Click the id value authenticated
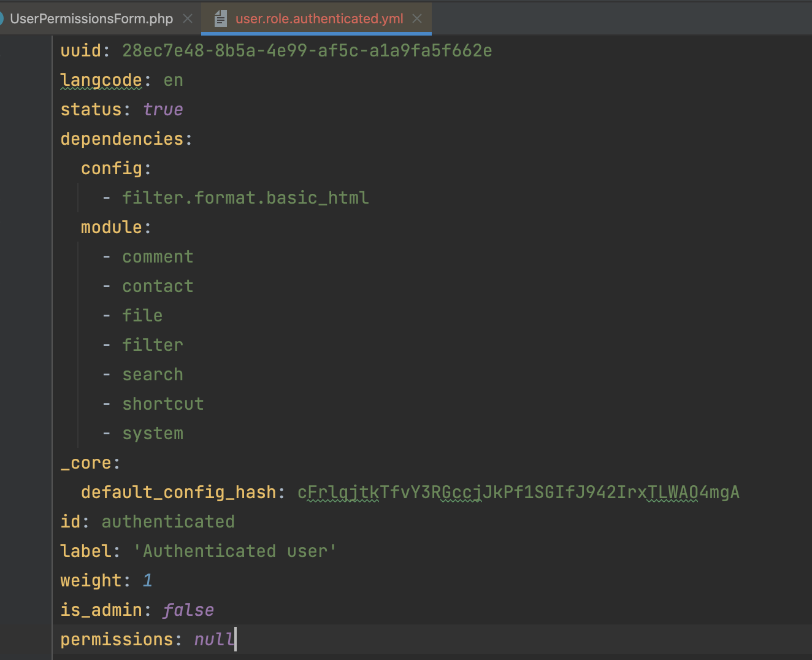The image size is (812, 660). click(x=167, y=521)
